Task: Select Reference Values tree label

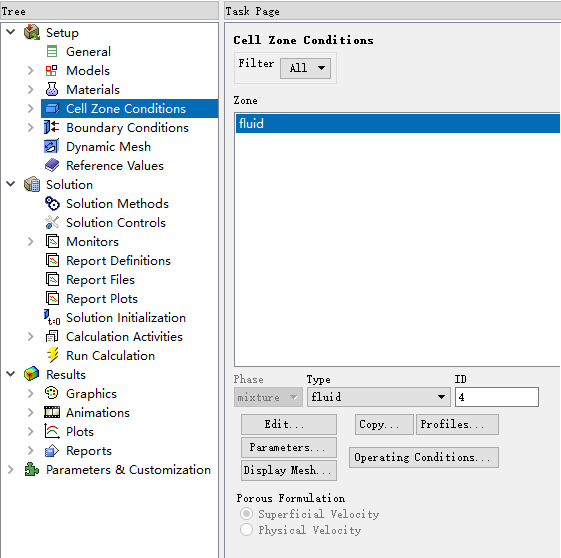Action: (x=115, y=165)
